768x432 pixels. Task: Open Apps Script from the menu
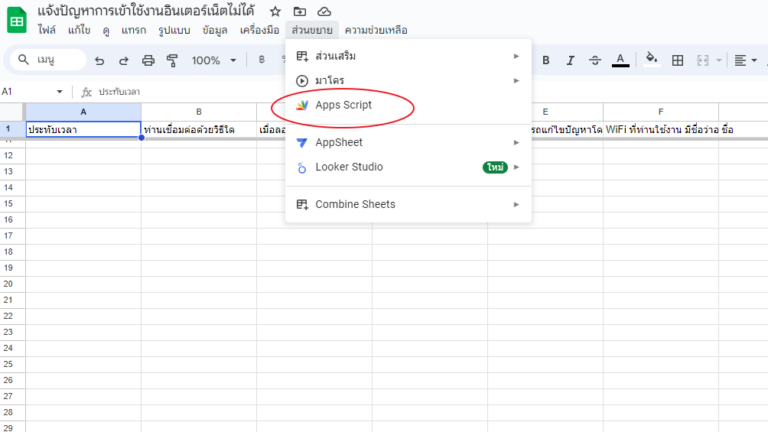[x=343, y=105]
